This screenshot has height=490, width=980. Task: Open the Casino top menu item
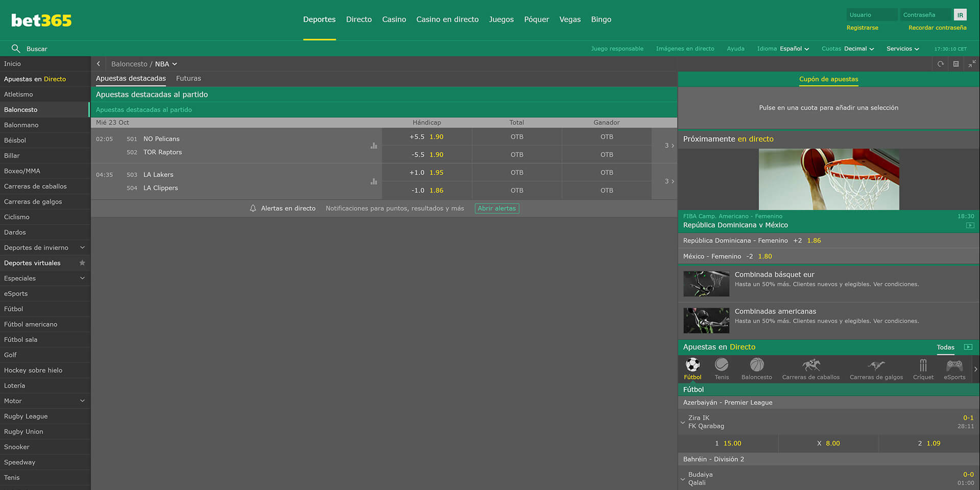click(394, 19)
